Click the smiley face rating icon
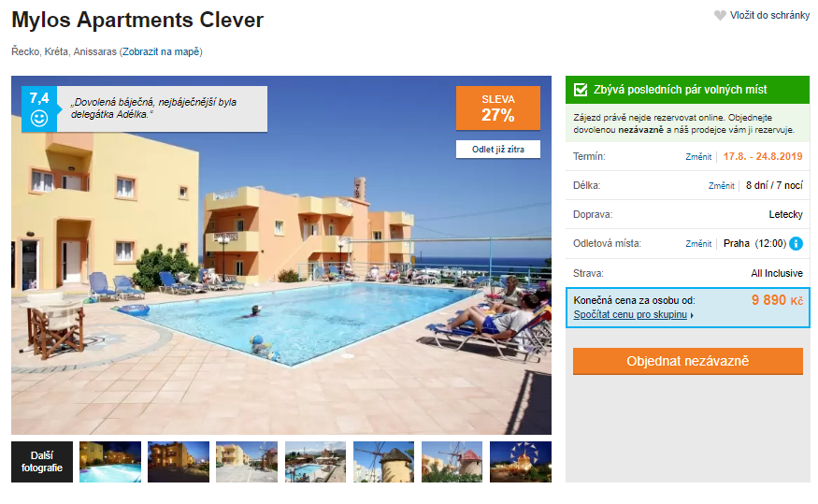The image size is (818, 504). (x=39, y=119)
